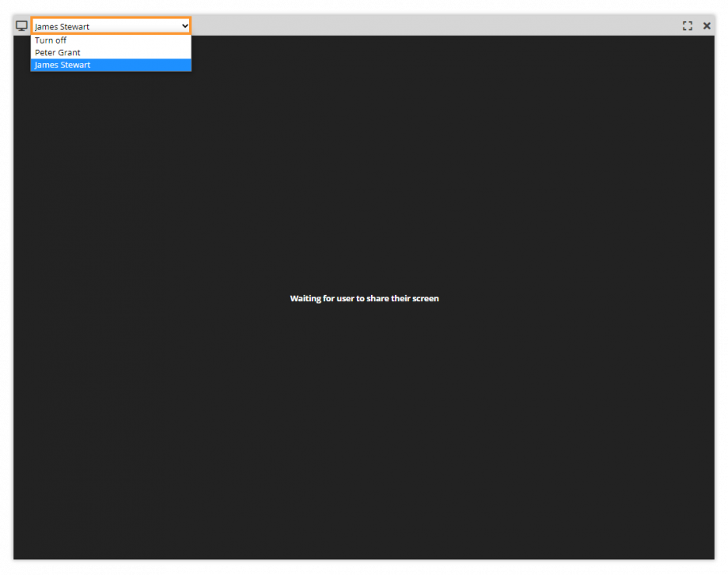The height and width of the screenshot is (575, 728).
Task: Enter fullscreen with the expand icon
Action: [687, 26]
